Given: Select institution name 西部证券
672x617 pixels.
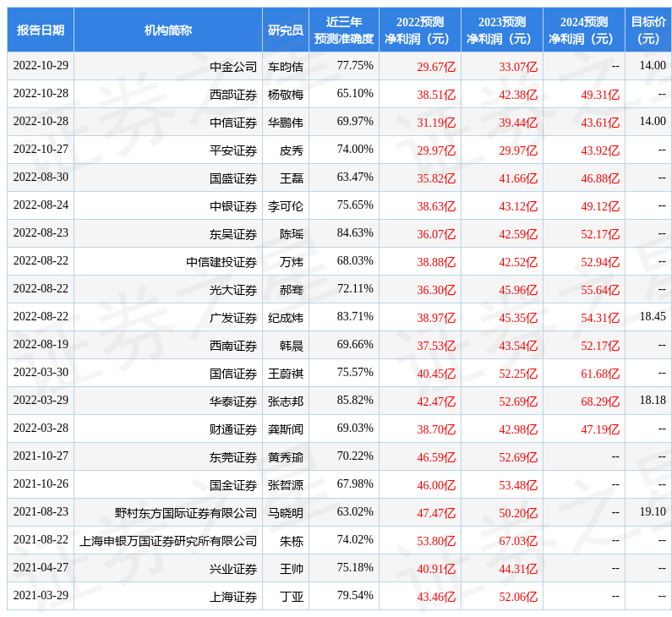Looking at the screenshot, I should (x=233, y=95).
